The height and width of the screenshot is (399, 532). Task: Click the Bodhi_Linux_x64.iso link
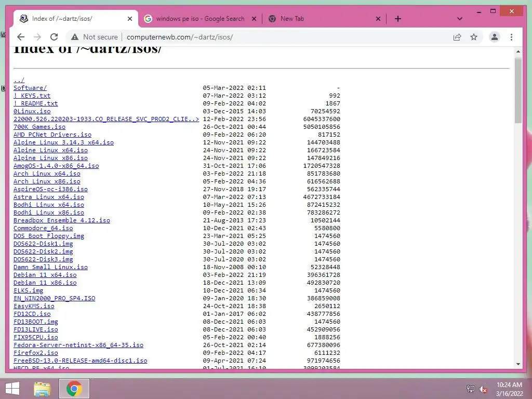tap(48, 205)
